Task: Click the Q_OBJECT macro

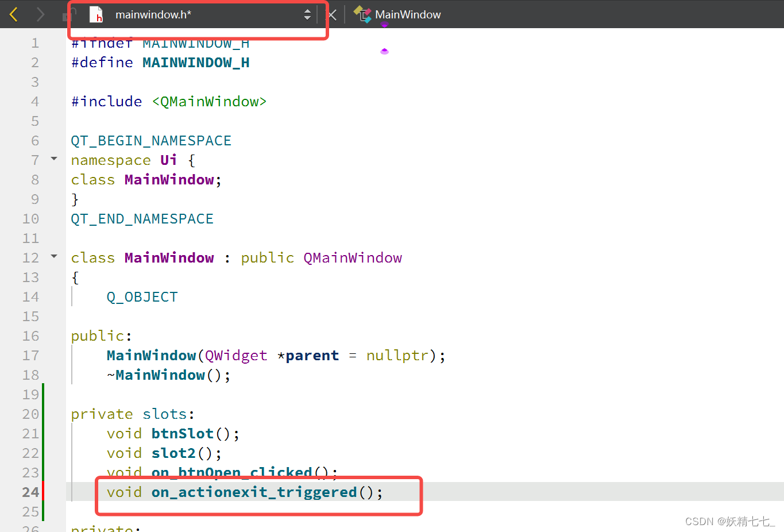Action: tap(142, 297)
